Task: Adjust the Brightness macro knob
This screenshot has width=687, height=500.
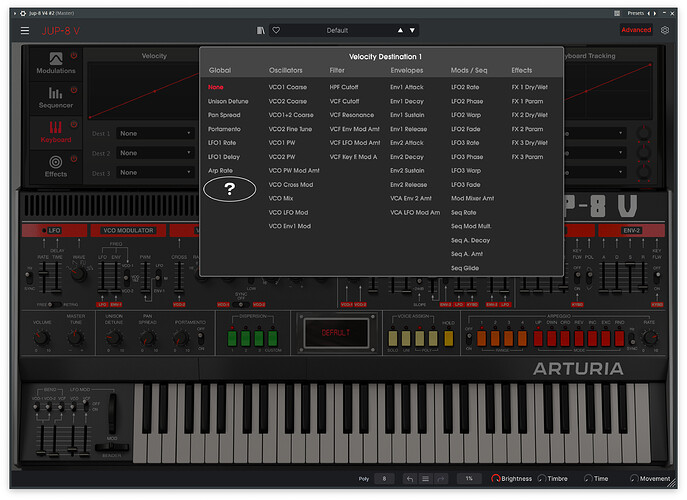Action: pyautogui.click(x=496, y=479)
